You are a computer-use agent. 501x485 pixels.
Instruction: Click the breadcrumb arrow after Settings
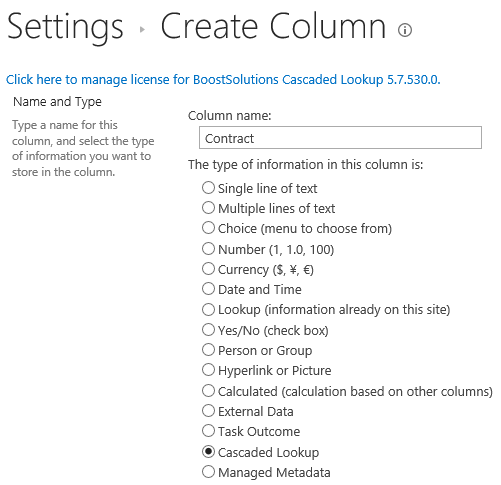142,30
